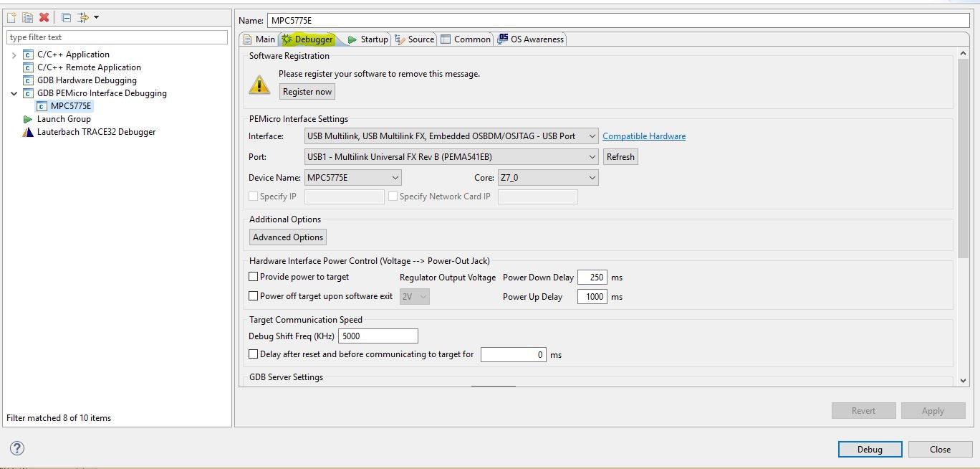Open the Core dropdown showing Z7_0
Viewport: 980px width, 469px height.
(547, 178)
